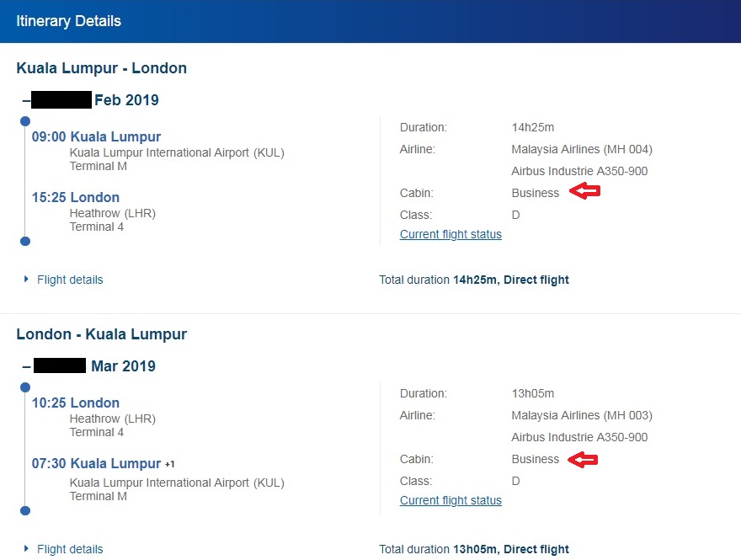Select the 15:25 London arrival
The image size is (741, 560).
[x=76, y=197]
